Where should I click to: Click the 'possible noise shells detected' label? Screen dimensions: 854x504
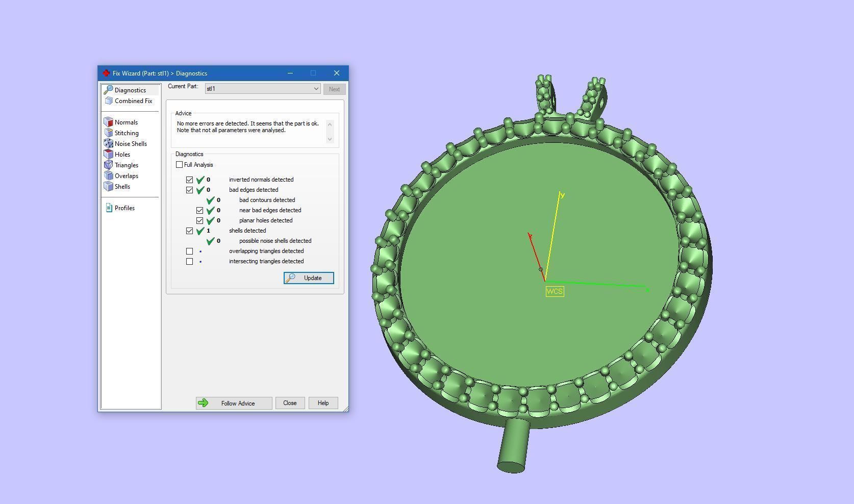(x=275, y=241)
